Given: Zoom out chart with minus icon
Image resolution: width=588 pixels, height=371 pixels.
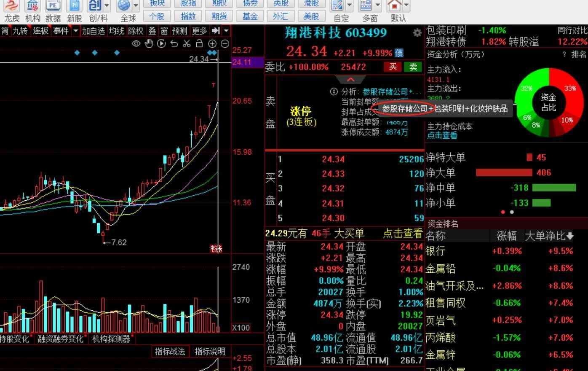Looking at the screenshot, I should (x=225, y=43).
